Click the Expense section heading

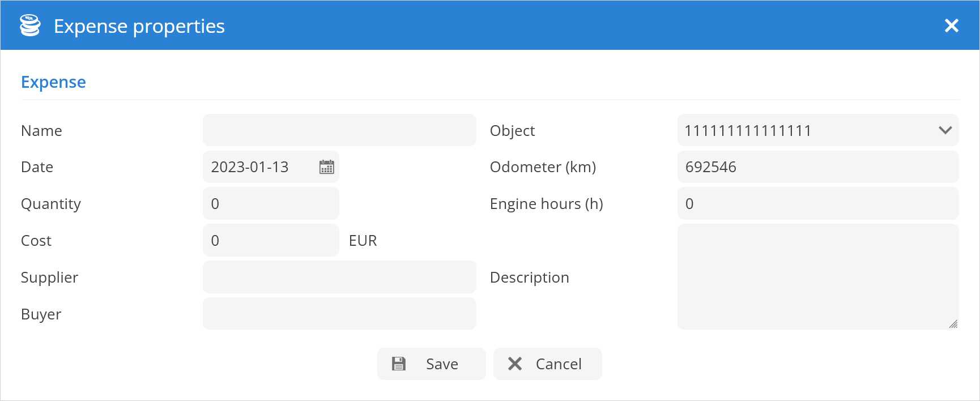53,82
